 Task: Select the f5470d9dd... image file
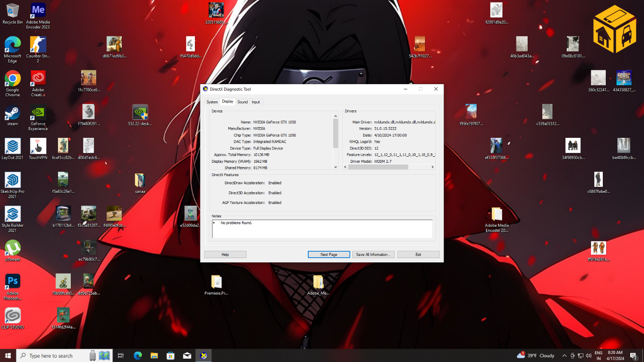(x=191, y=47)
